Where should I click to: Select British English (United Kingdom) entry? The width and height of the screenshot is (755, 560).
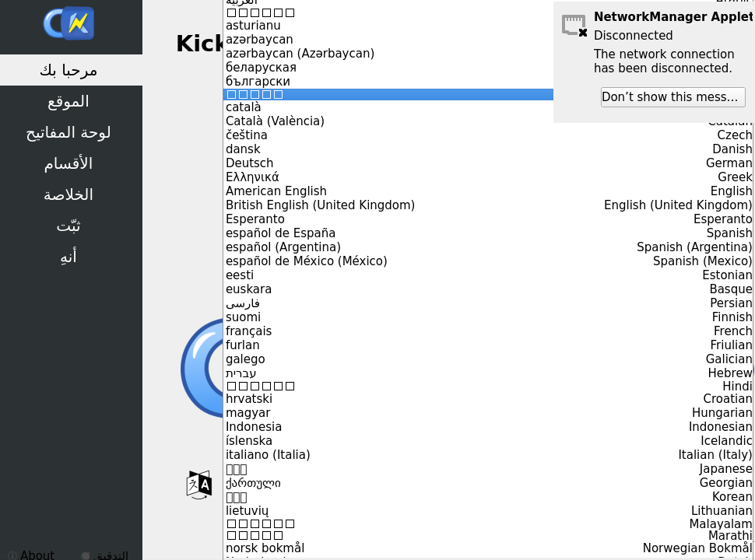click(x=320, y=205)
